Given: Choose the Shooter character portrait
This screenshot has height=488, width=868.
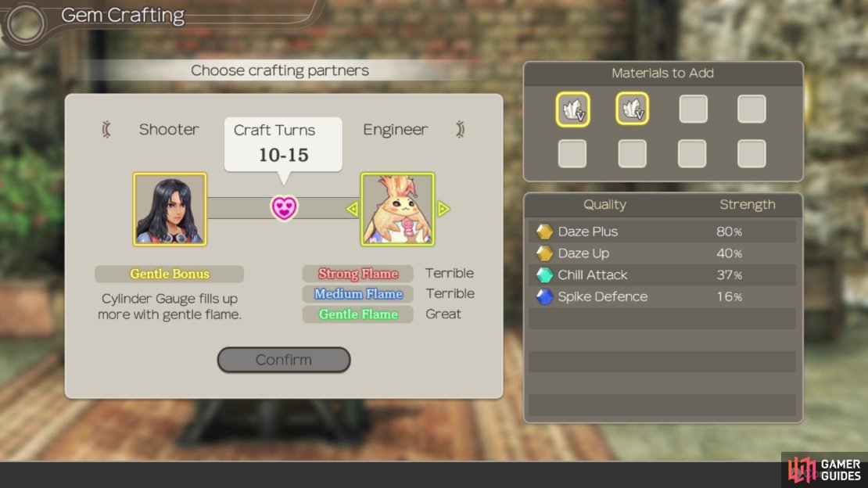Looking at the screenshot, I should click(170, 210).
